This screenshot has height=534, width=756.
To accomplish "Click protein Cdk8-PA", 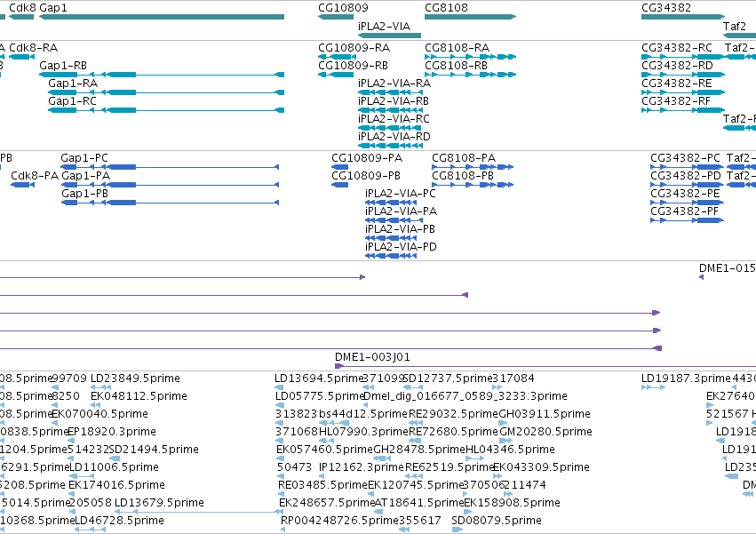I will pyautogui.click(x=23, y=185).
